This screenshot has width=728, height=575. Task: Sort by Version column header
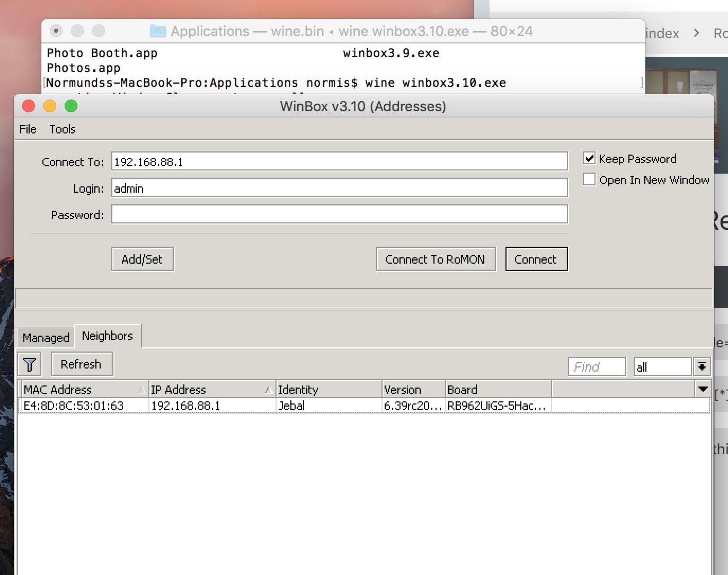click(414, 390)
